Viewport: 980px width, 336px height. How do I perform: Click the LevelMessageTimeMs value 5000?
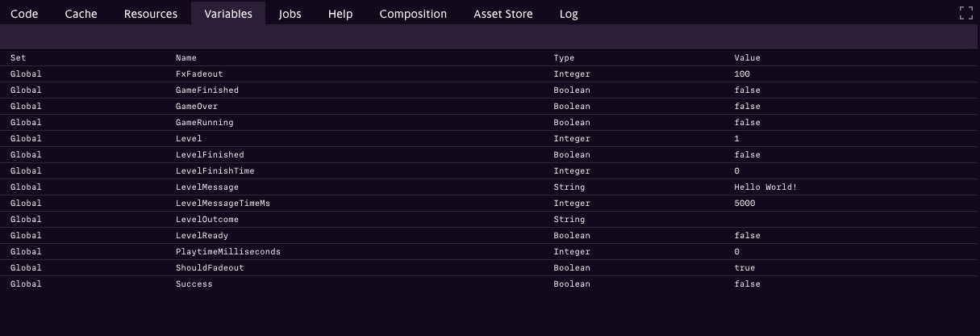(744, 204)
